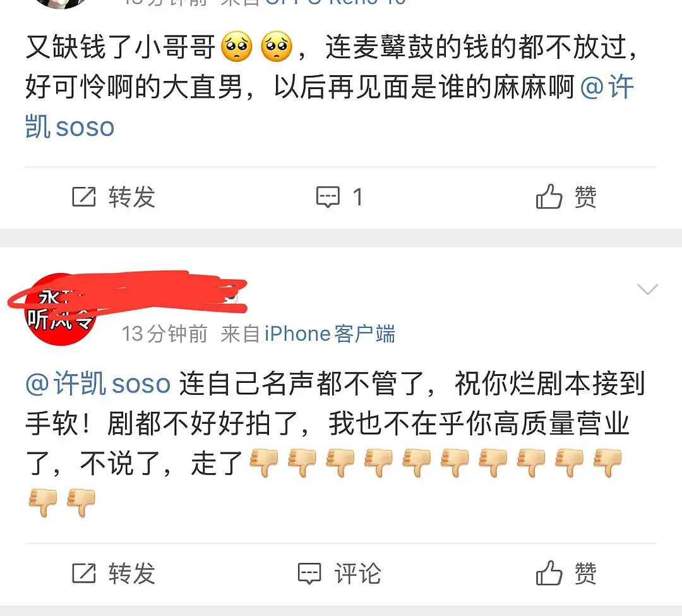Viewport: 682px width, 616px height.
Task: Tap the 13分钟前 timestamp on second post
Action: (x=164, y=334)
